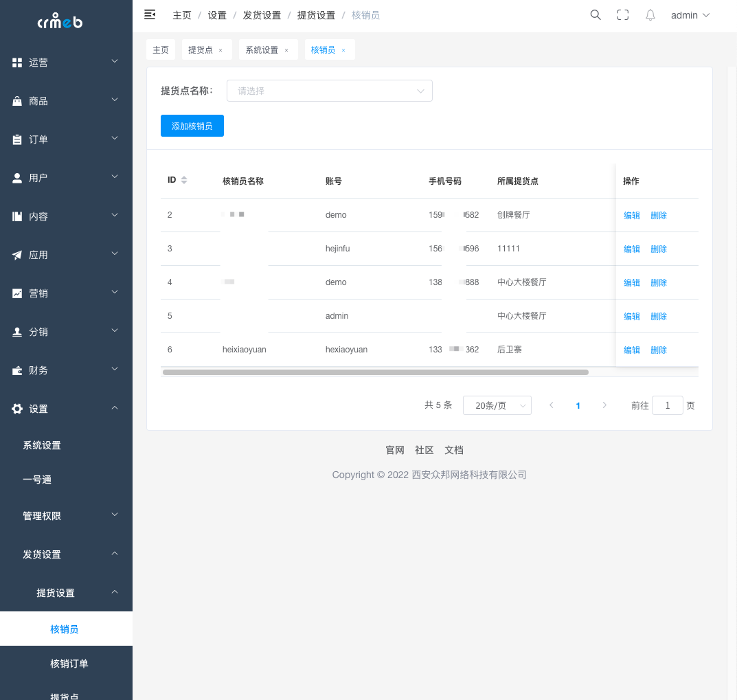Viewport: 737px width, 700px height.
Task: Click the 应用 paper plane icon
Action: [17, 255]
